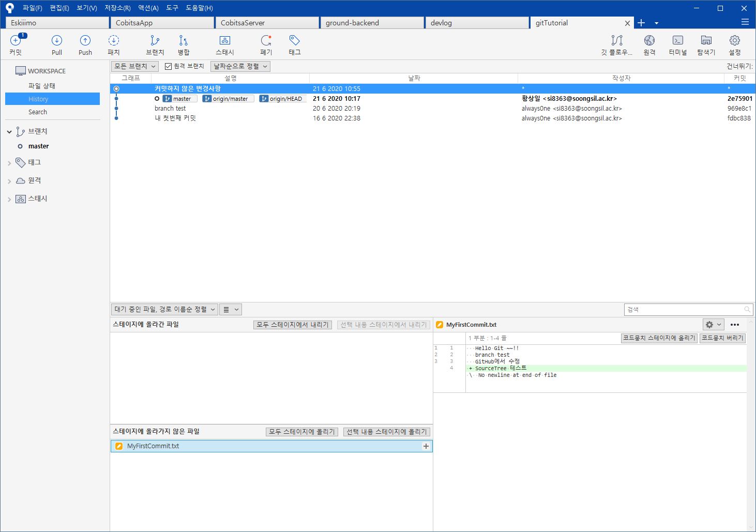Open the 저장소(R) menu
The image size is (756, 532).
tap(117, 8)
